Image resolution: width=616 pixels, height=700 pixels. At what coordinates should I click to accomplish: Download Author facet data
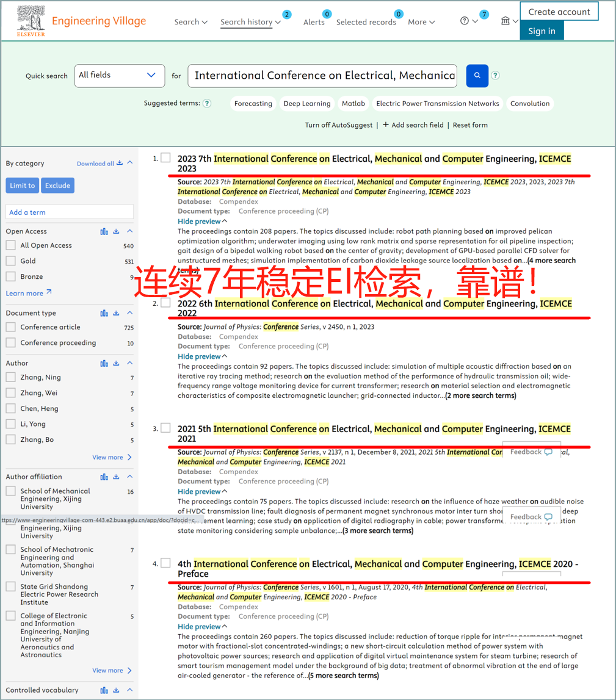click(x=116, y=363)
